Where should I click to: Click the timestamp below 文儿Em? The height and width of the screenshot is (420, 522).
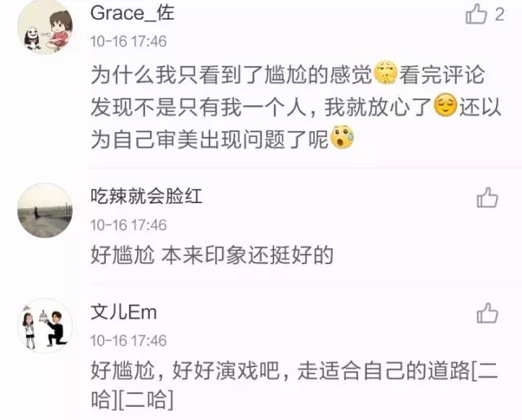[129, 340]
